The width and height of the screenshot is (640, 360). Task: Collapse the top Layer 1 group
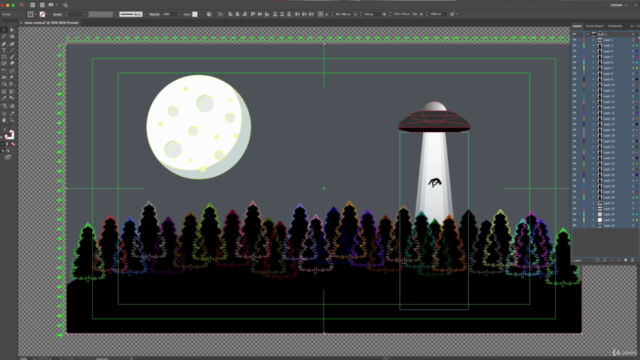(588, 34)
